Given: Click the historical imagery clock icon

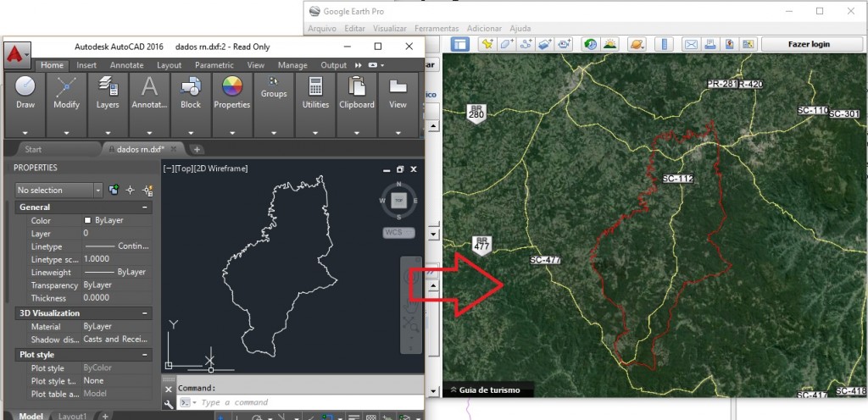Looking at the screenshot, I should tap(590, 44).
